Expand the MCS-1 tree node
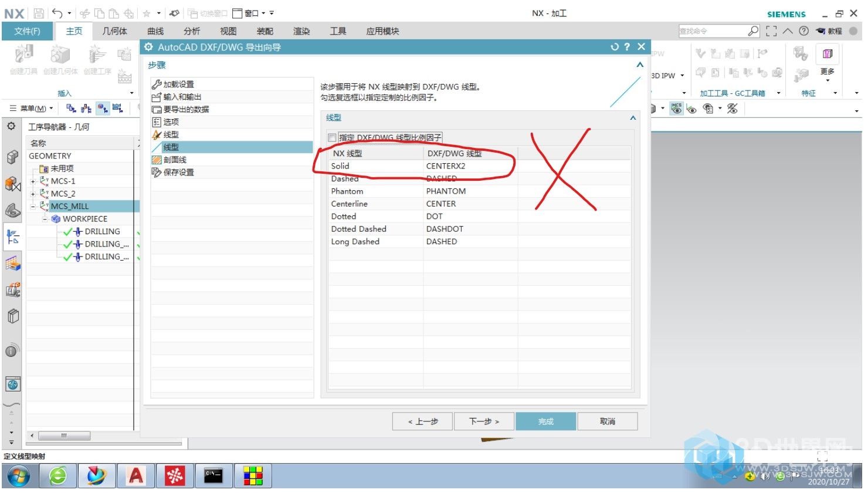 [x=33, y=181]
